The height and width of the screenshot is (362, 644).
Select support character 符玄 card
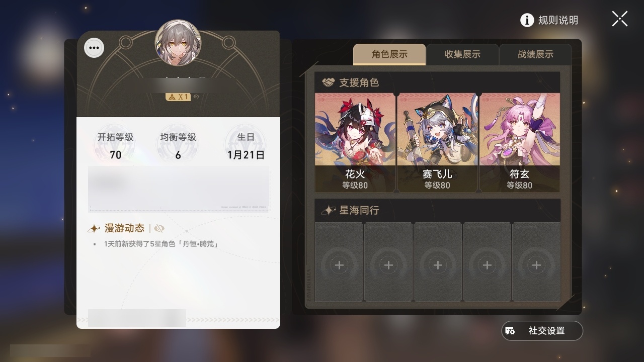pos(520,142)
